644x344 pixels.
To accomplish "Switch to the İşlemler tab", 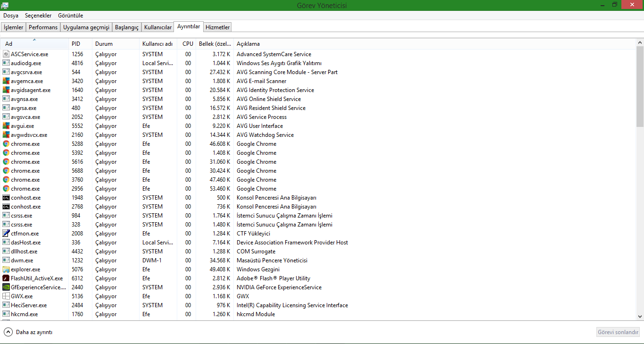I will (14, 27).
